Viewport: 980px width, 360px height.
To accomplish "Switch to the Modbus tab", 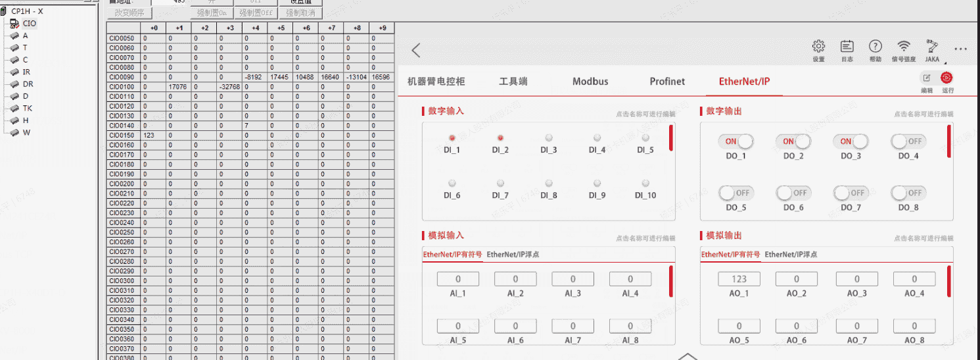I will 590,82.
